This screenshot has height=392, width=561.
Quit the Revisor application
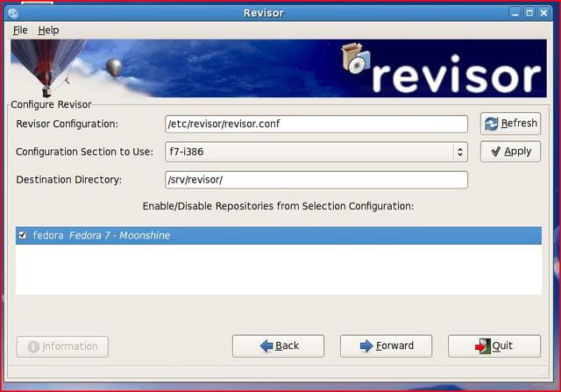click(494, 346)
